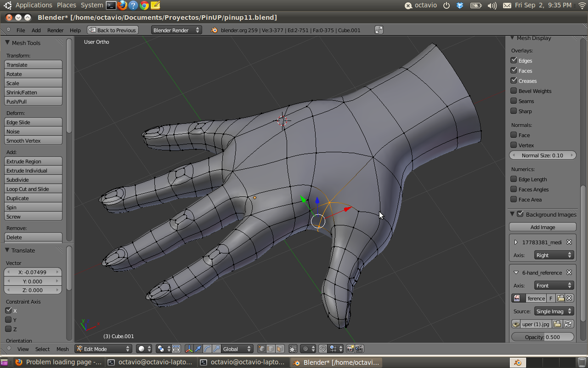Enable the Bevel Weights checkbox

point(514,91)
